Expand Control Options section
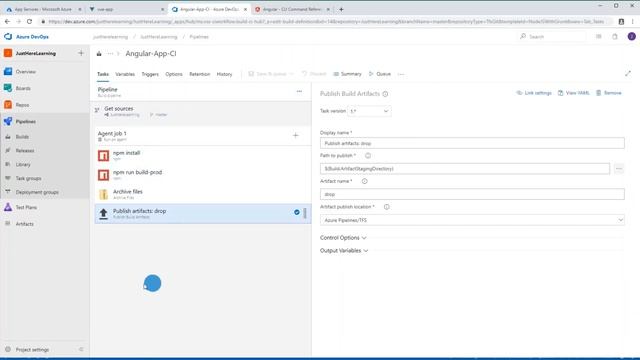This screenshot has height=360, width=640. (343, 238)
